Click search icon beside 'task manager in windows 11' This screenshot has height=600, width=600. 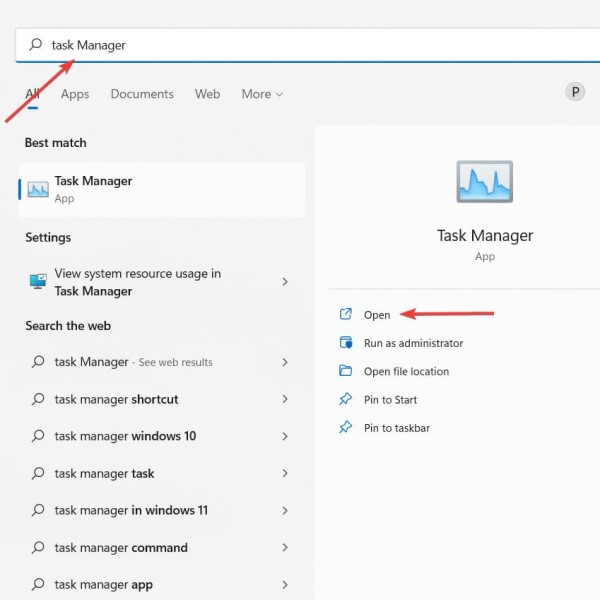pos(38,510)
